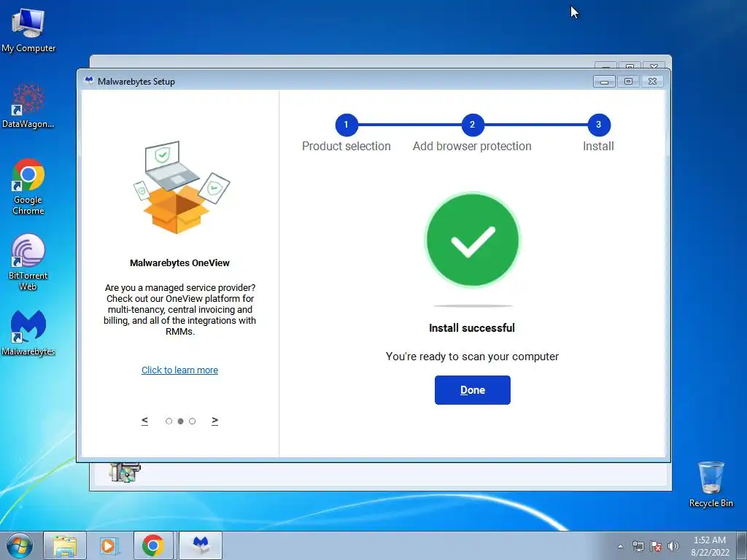
Task: Click step 3 Install circle
Action: pyautogui.click(x=599, y=125)
